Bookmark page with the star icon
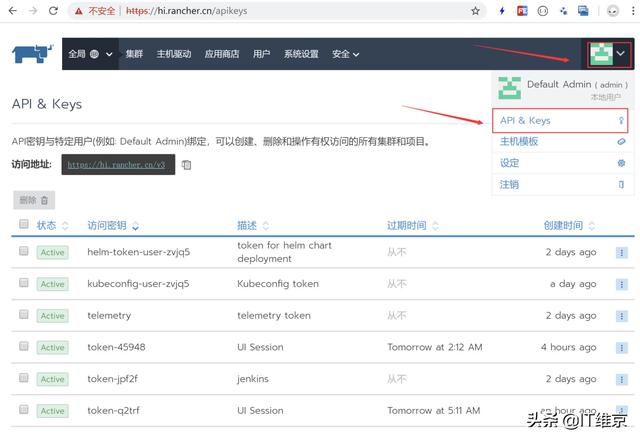The image size is (640, 441). click(476, 11)
